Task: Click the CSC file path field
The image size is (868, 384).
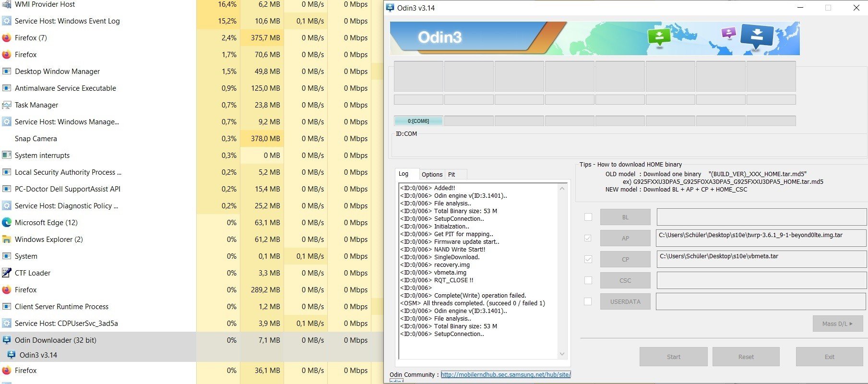Action: [761, 280]
